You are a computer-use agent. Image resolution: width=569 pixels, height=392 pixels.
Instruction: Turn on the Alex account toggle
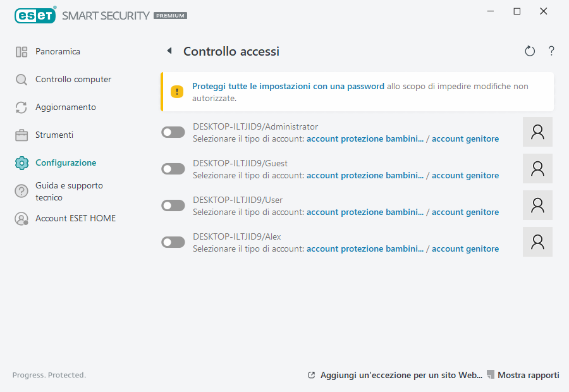coord(173,242)
